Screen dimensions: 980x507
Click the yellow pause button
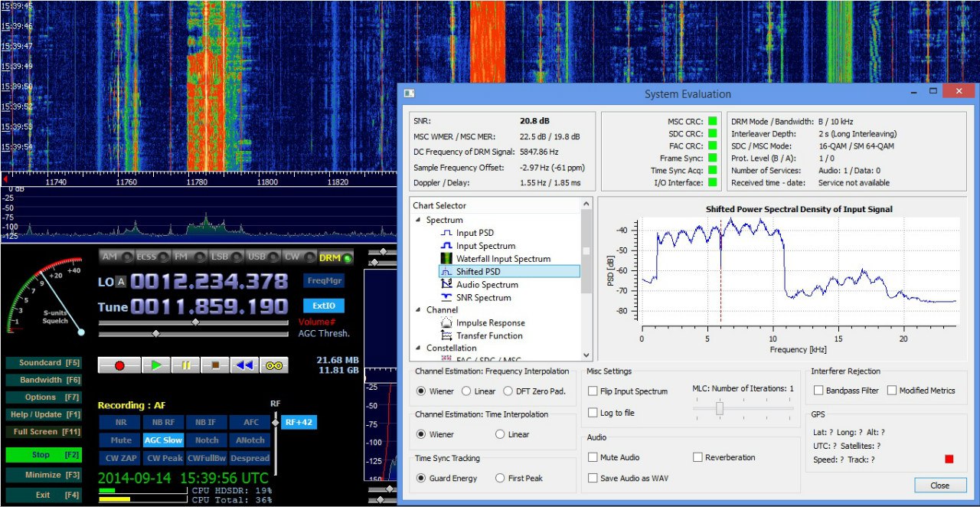(x=185, y=366)
